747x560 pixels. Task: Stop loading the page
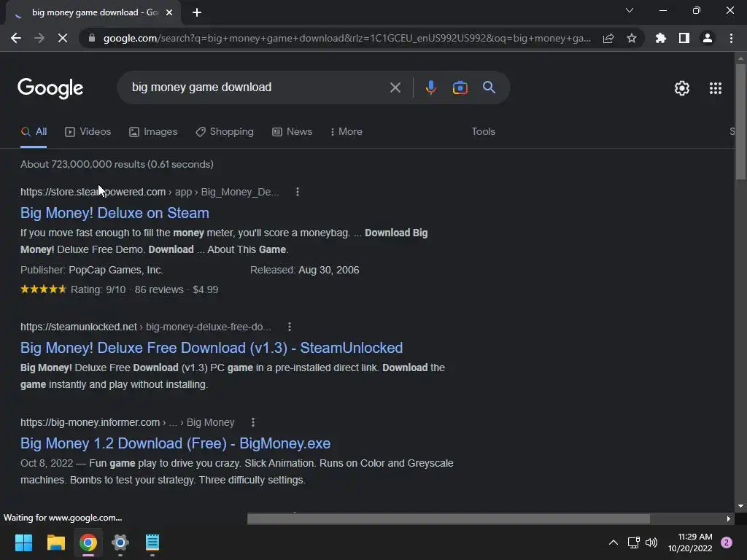pyautogui.click(x=63, y=38)
